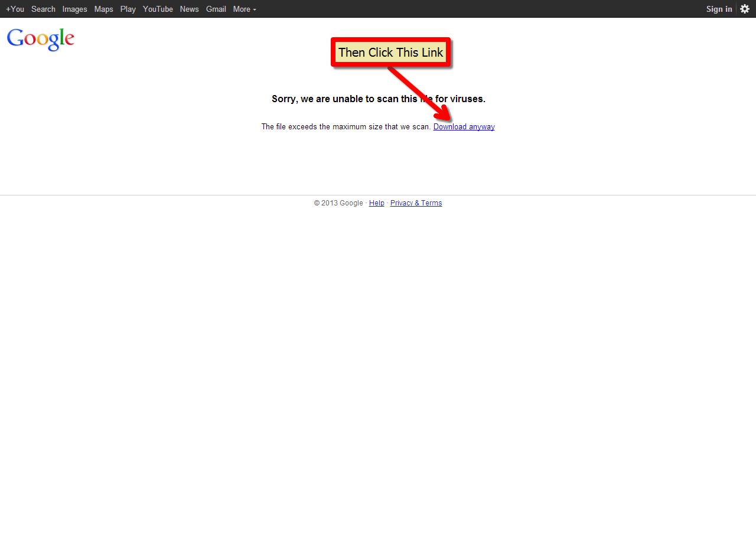Click the Download anyway link

464,126
